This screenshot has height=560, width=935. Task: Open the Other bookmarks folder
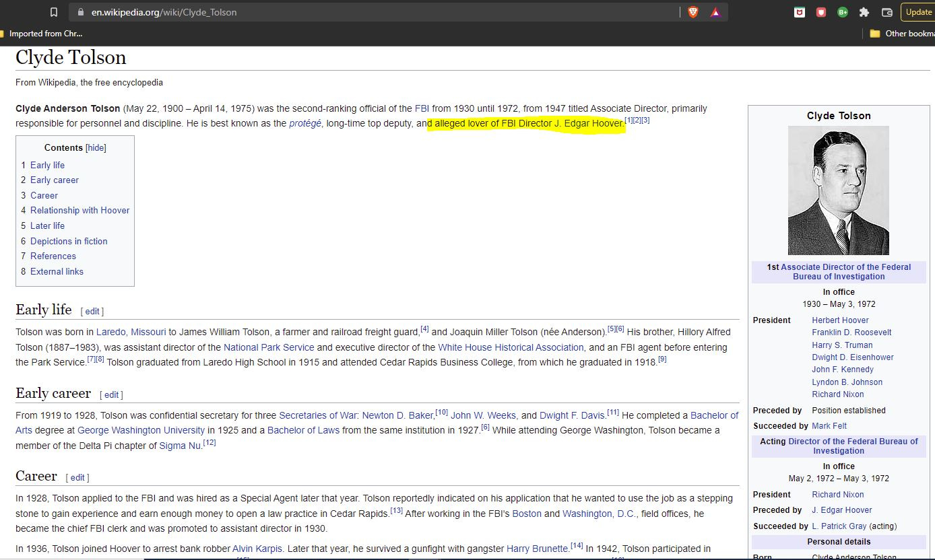pos(902,34)
